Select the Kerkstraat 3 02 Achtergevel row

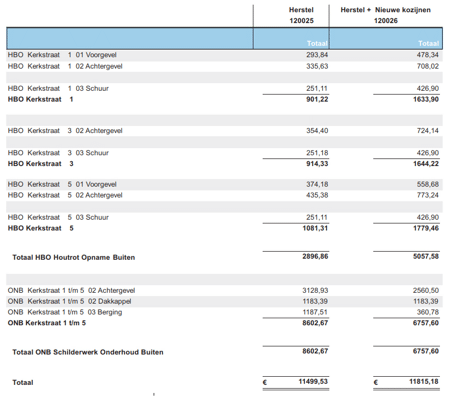pyautogui.click(x=224, y=131)
